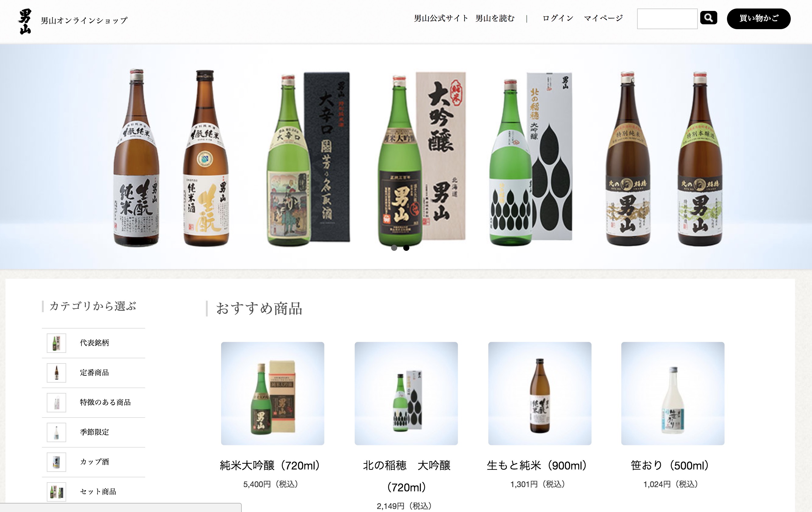Open the 笹おり 500ml product image
The height and width of the screenshot is (512, 812).
[673, 393]
